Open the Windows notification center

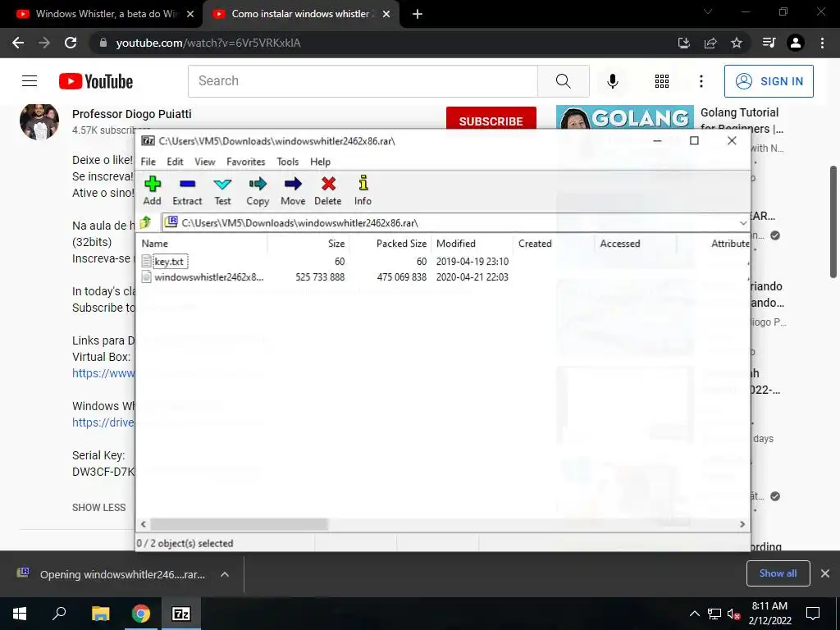[813, 614]
